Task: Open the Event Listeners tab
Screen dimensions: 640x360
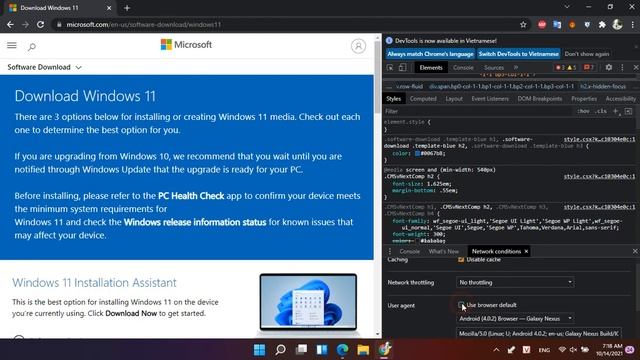Action: pos(490,99)
